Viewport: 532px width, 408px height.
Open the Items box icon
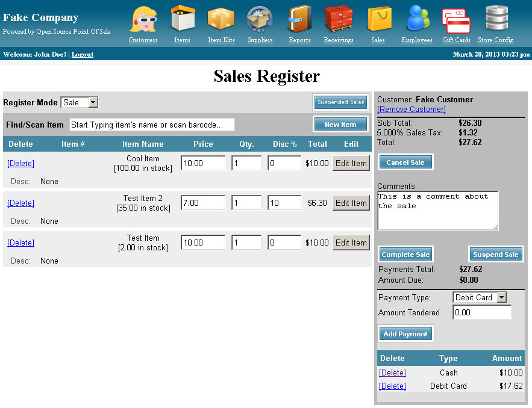coord(183,18)
